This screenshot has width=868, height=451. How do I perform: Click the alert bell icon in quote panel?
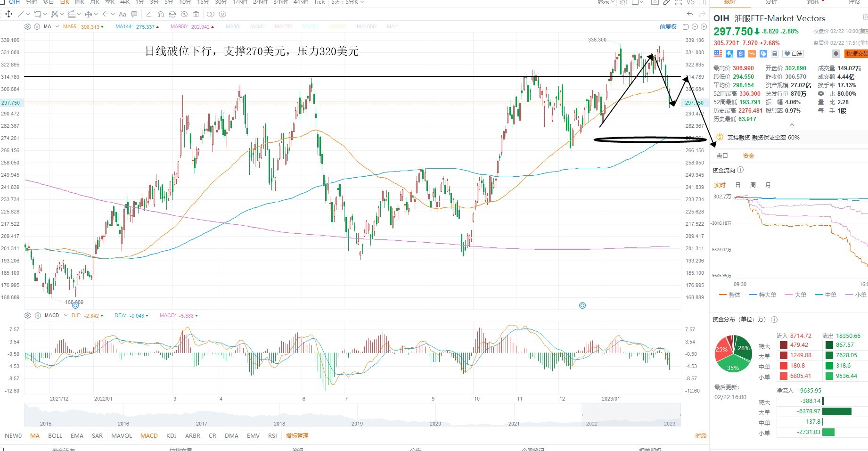(x=836, y=54)
